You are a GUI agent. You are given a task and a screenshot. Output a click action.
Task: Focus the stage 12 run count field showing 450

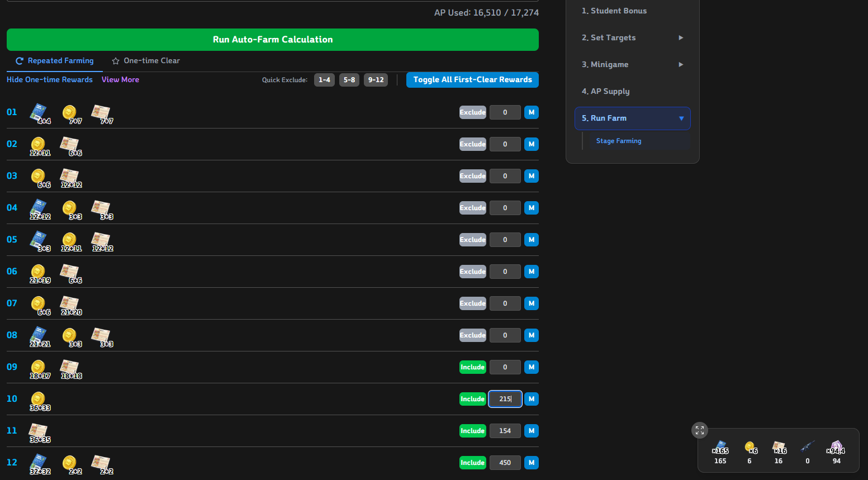[505, 463]
